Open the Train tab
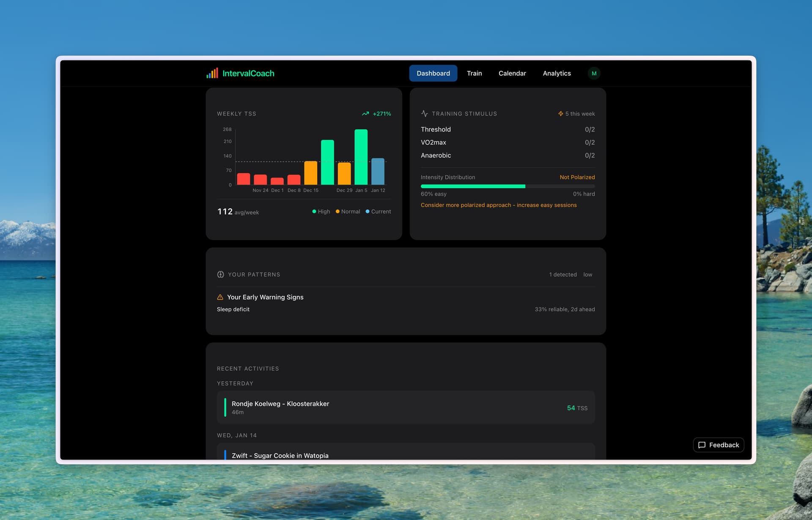Viewport: 812px width, 520px height. click(474, 73)
